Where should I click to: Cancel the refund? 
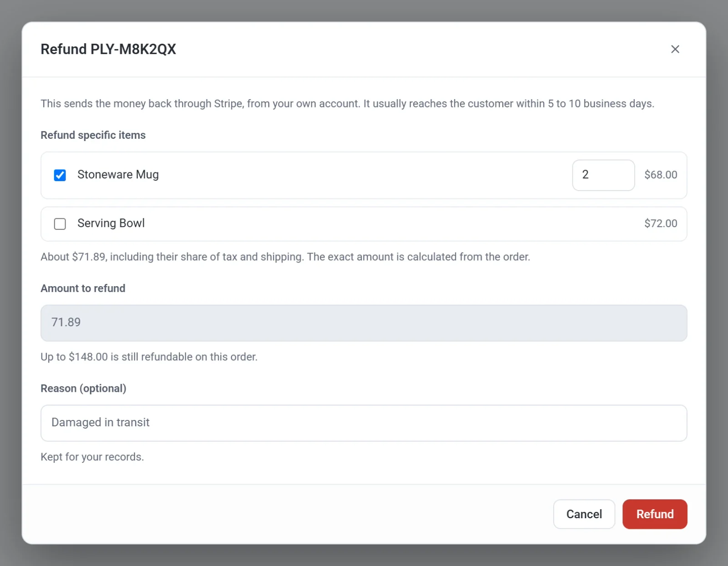(584, 514)
